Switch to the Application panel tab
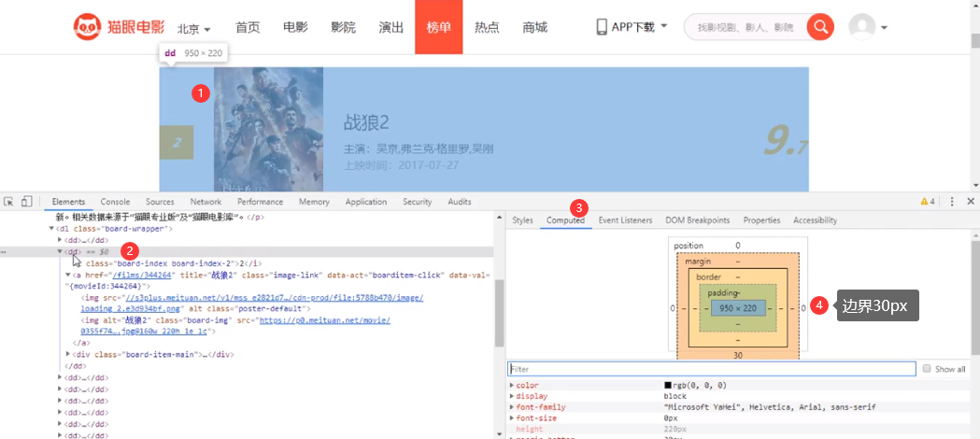 pyautogui.click(x=366, y=202)
